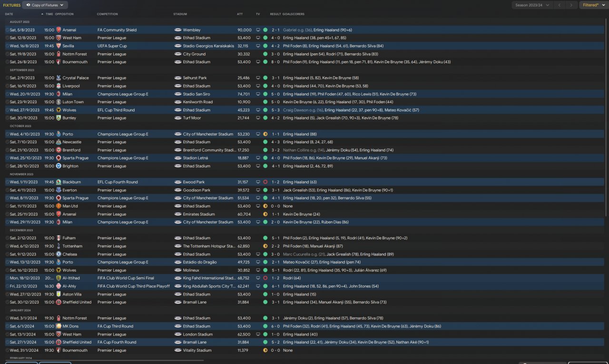Click the Blackburn club badge
This screenshot has width=609, height=364.
pos(58,182)
